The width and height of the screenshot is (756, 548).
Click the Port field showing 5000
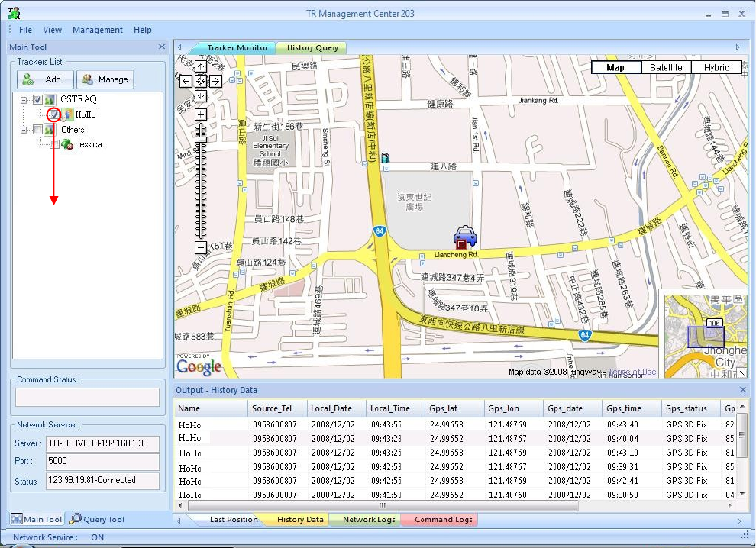[x=102, y=462]
